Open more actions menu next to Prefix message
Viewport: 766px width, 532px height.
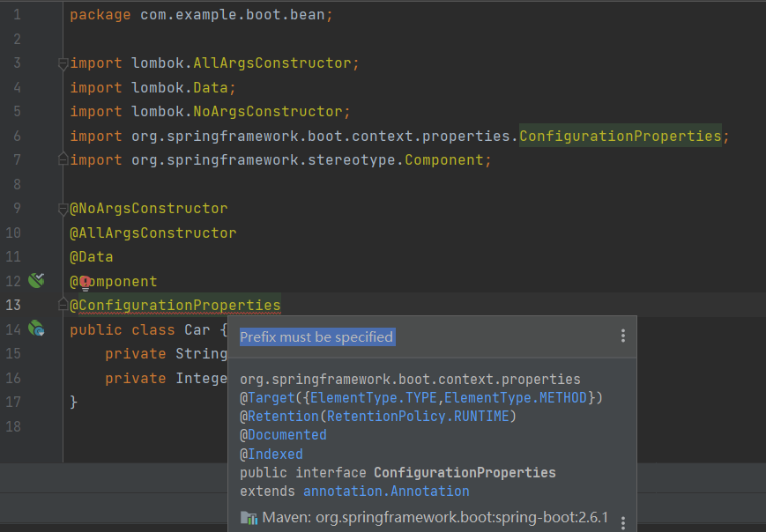click(x=623, y=336)
